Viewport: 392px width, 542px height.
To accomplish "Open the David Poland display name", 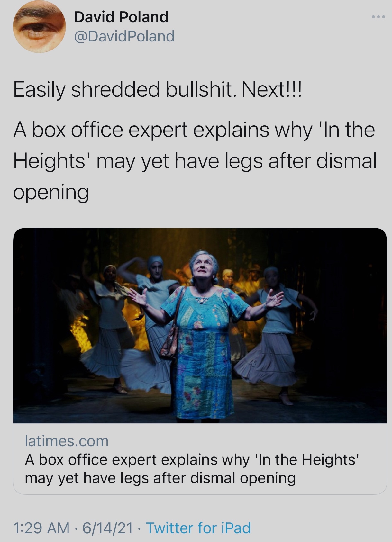I will [x=121, y=17].
